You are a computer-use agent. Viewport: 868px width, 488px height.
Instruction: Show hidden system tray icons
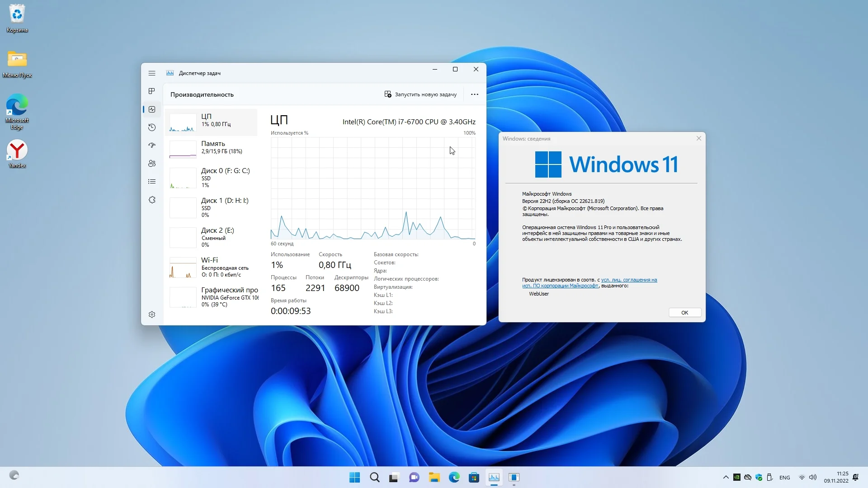click(x=726, y=477)
